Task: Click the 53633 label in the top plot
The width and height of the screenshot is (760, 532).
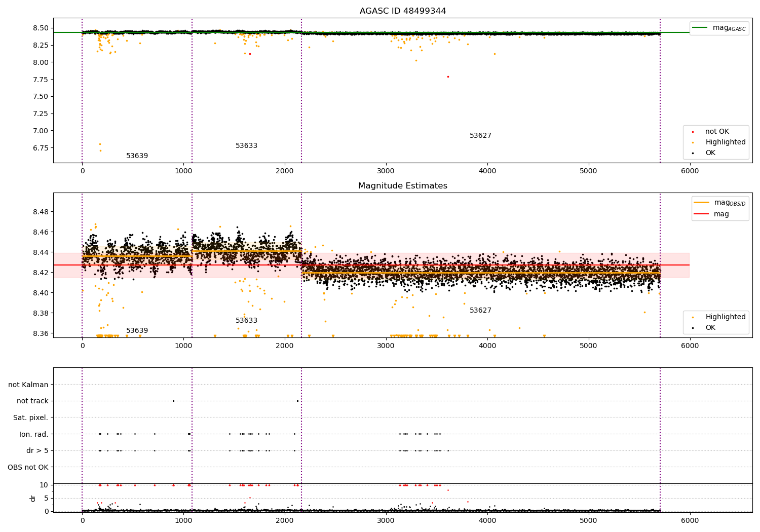Action: click(246, 146)
